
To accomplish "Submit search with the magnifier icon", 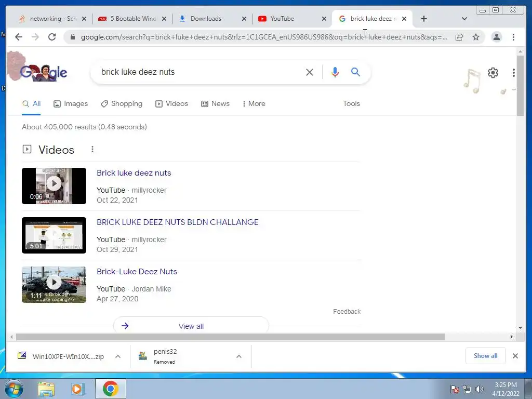I will pyautogui.click(x=355, y=72).
